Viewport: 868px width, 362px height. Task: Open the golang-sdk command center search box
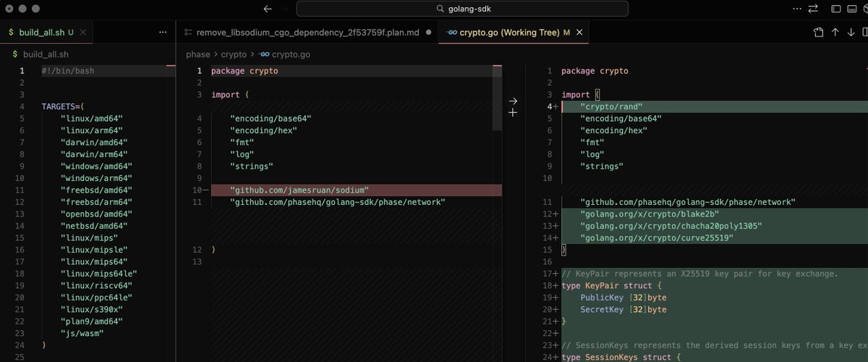point(462,9)
